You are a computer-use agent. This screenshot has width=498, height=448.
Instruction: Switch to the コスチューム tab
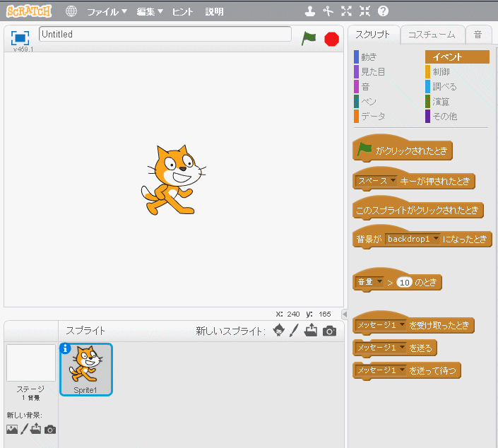tap(432, 35)
